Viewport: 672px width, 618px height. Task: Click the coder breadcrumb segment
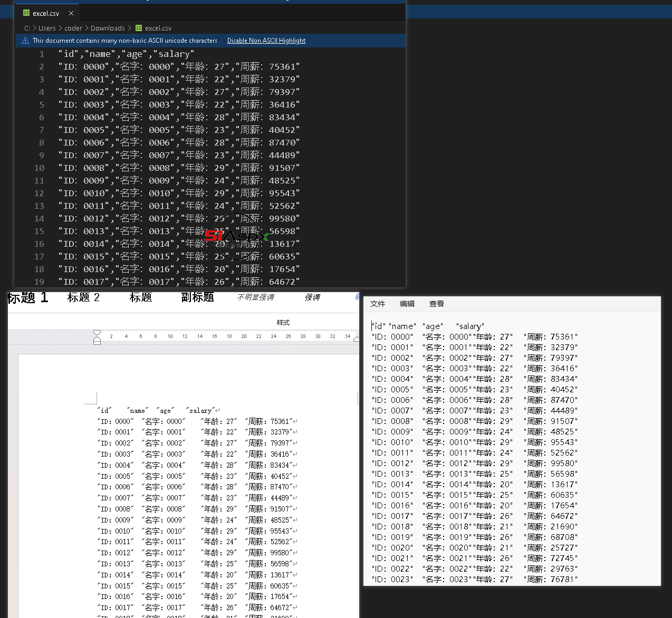coord(73,28)
